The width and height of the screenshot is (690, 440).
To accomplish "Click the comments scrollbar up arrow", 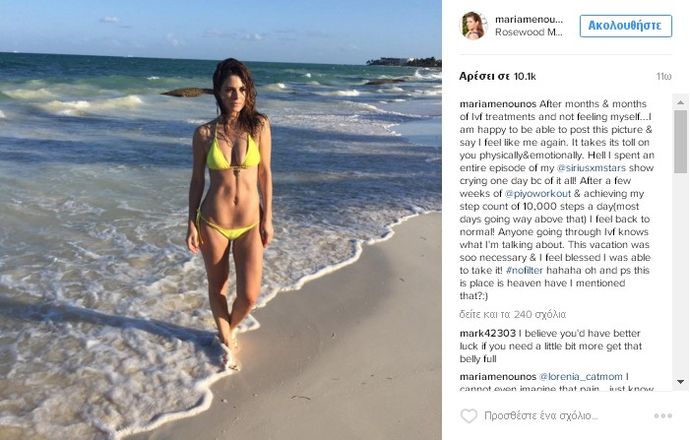I will [680, 102].
